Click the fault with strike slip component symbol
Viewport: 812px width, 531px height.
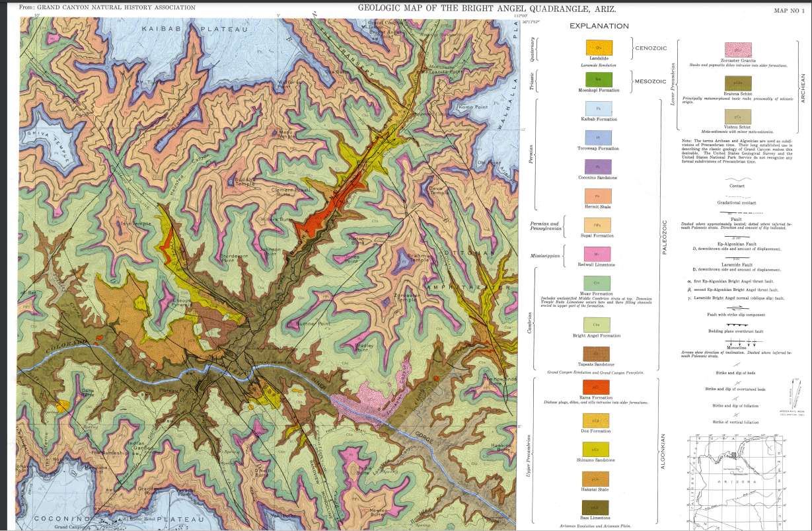(x=737, y=307)
